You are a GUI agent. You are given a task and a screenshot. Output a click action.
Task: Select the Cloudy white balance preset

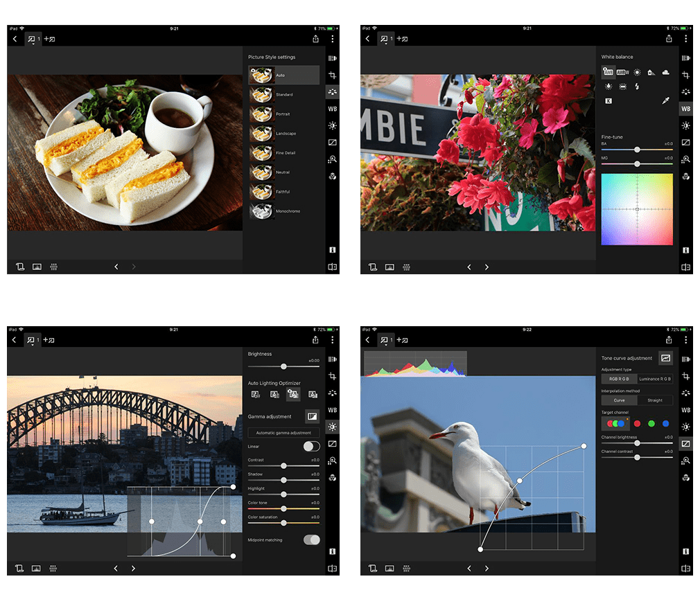(x=665, y=72)
